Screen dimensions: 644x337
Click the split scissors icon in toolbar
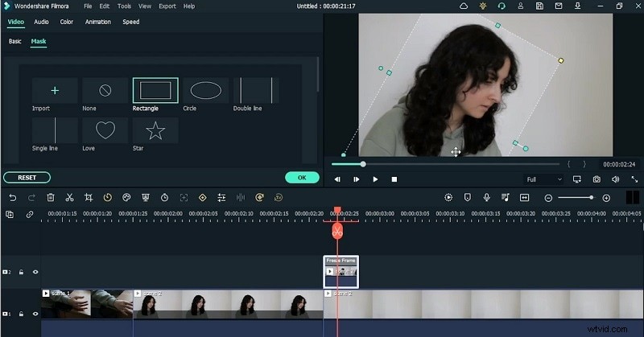69,197
